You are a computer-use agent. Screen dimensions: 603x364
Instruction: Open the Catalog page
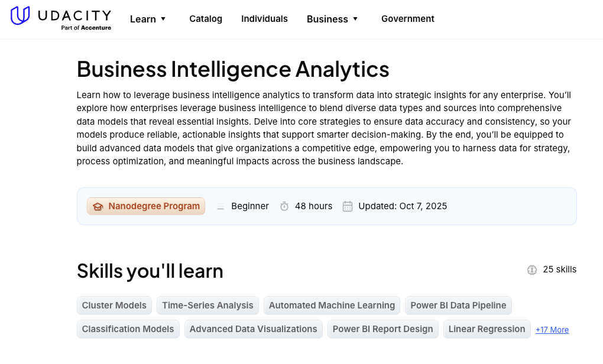[x=205, y=19]
